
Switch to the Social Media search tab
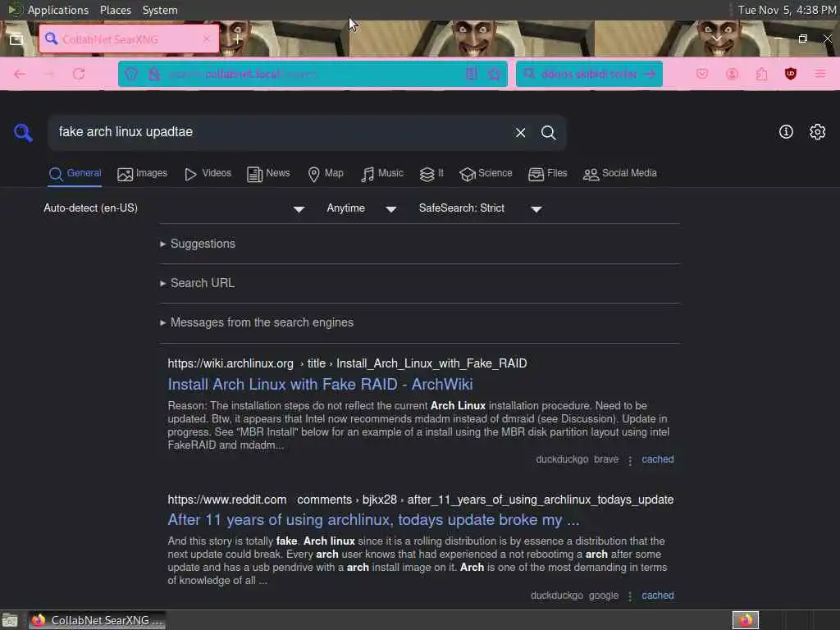(620, 174)
